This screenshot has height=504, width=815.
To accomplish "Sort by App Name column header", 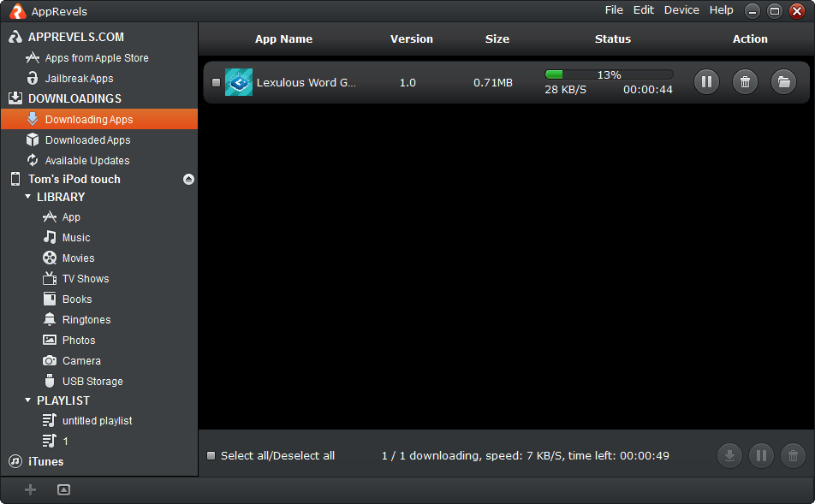I will pyautogui.click(x=284, y=39).
